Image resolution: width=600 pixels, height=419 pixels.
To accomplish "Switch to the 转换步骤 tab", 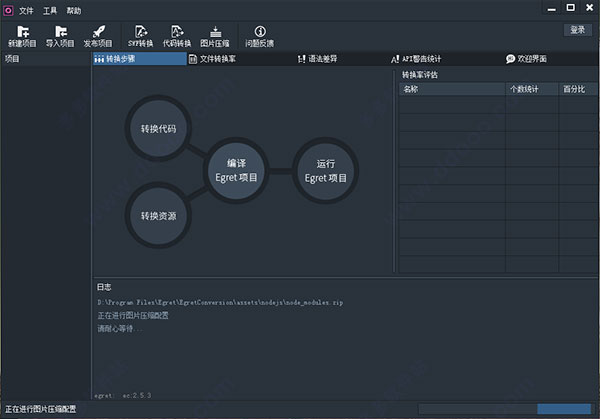I will [x=140, y=59].
